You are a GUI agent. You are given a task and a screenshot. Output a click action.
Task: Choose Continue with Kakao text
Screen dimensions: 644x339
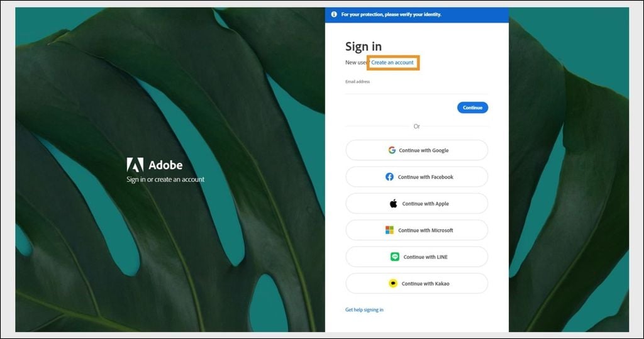coord(425,284)
